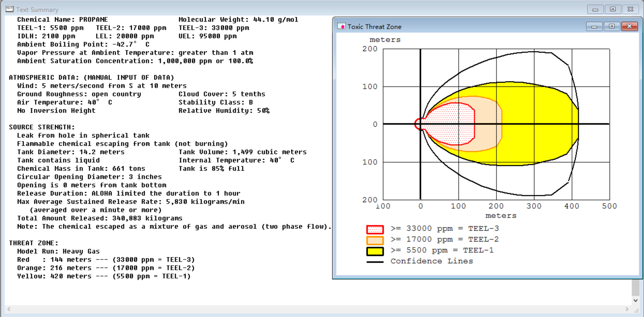The width and height of the screenshot is (644, 317).
Task: Click the orange TEEL-2 legend swatch
Action: pos(375,240)
